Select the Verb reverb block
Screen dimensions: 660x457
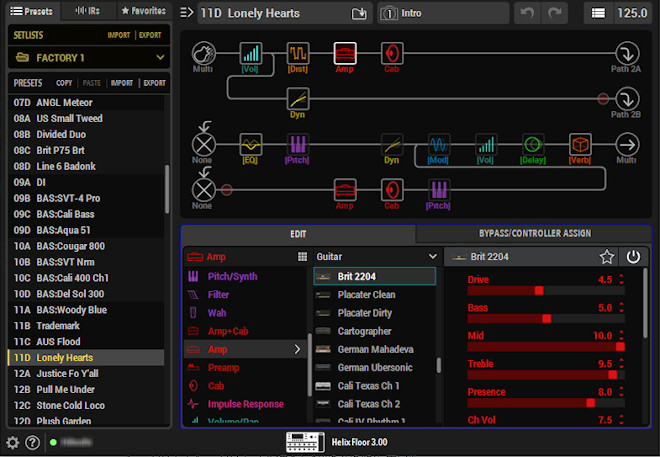580,144
